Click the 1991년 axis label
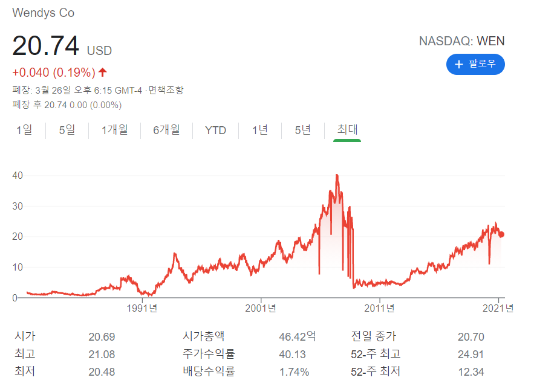534x392 pixels. click(142, 308)
